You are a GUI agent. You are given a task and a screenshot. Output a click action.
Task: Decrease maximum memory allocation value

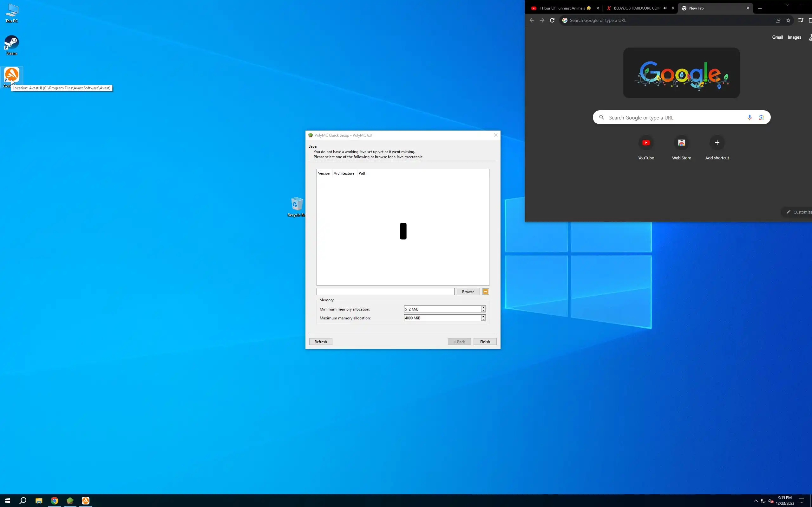click(x=483, y=319)
